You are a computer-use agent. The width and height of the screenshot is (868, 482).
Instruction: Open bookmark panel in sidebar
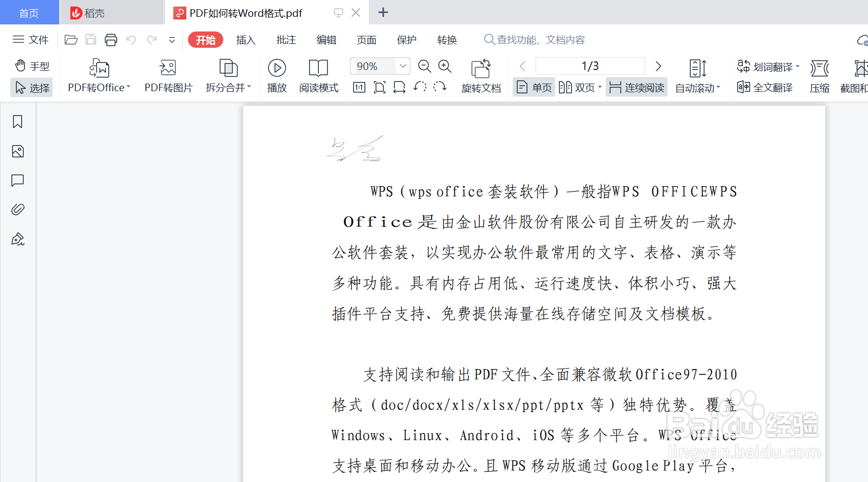[17, 122]
